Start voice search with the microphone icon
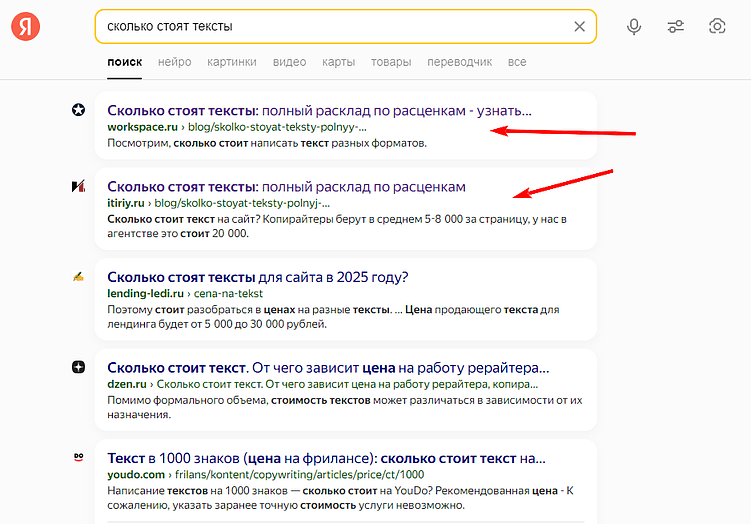 click(634, 26)
